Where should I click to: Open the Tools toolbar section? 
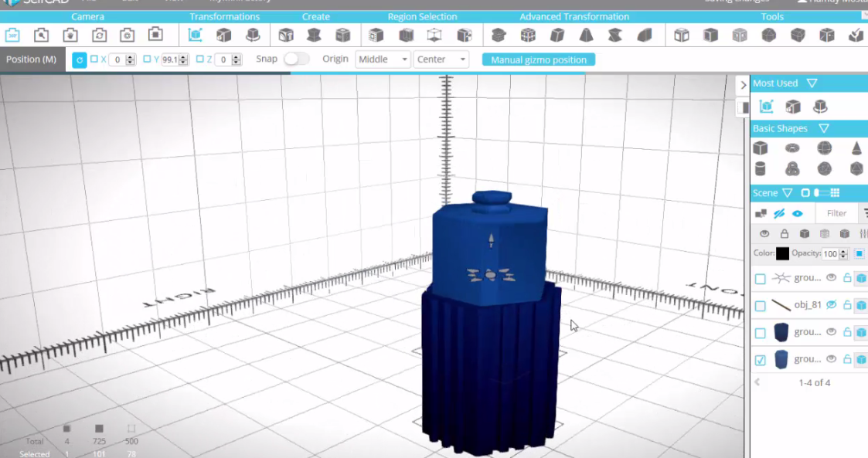click(772, 16)
